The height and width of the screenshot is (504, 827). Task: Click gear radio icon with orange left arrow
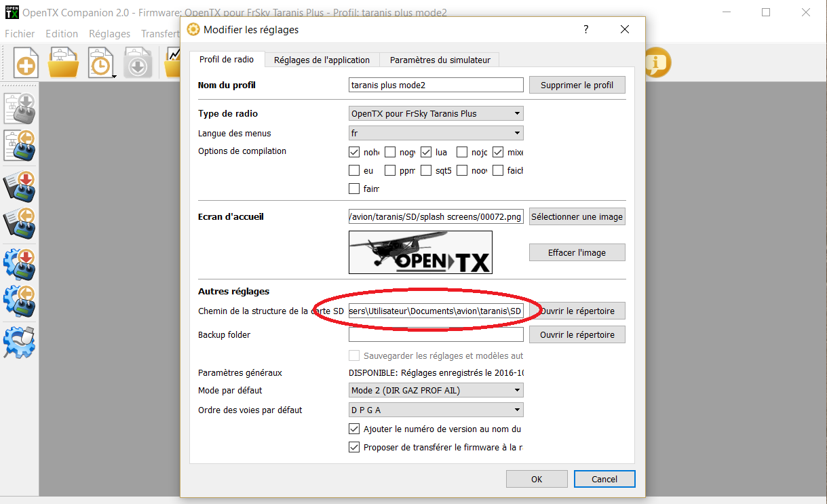pyautogui.click(x=20, y=302)
